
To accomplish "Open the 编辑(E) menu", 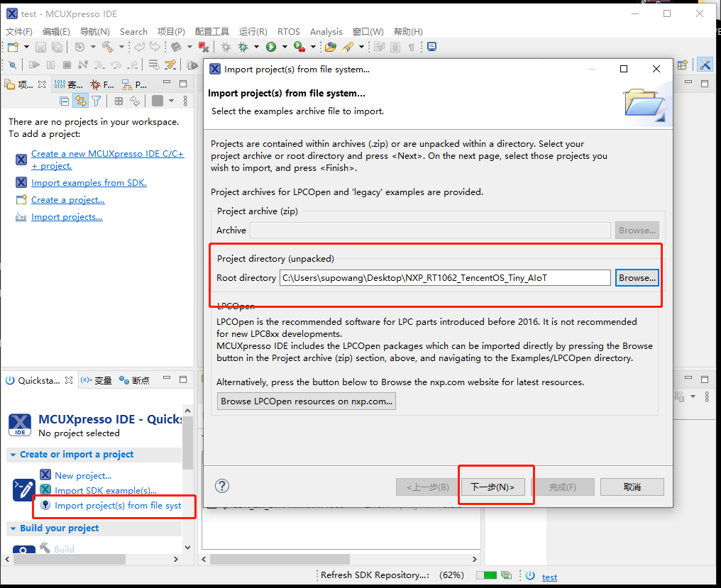I will coord(56,32).
